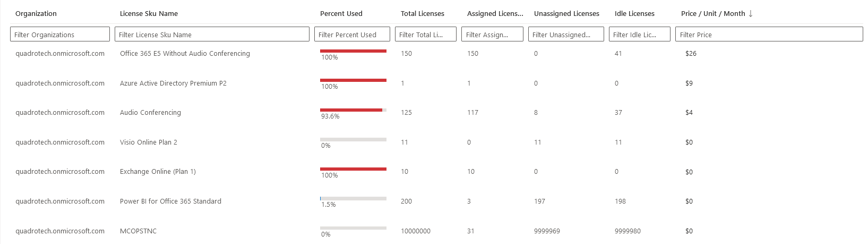This screenshot has width=868, height=244.
Task: Sort by License Sku Name header
Action: point(149,14)
